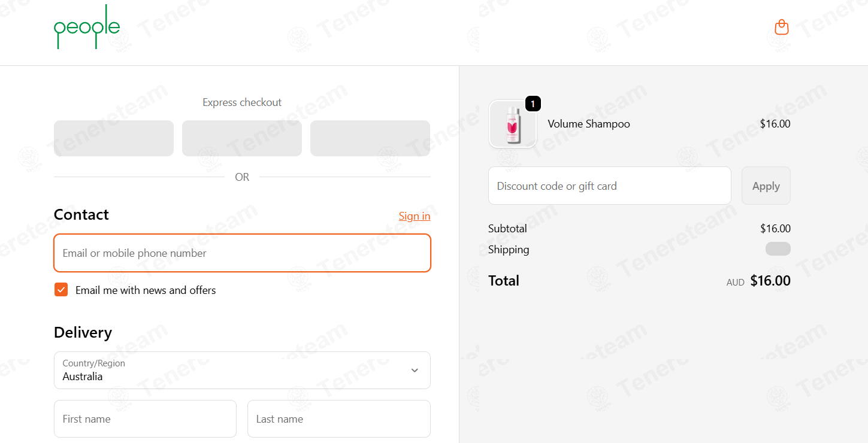Choose the middle express checkout placeholder button
This screenshot has width=868, height=443.
[242, 138]
